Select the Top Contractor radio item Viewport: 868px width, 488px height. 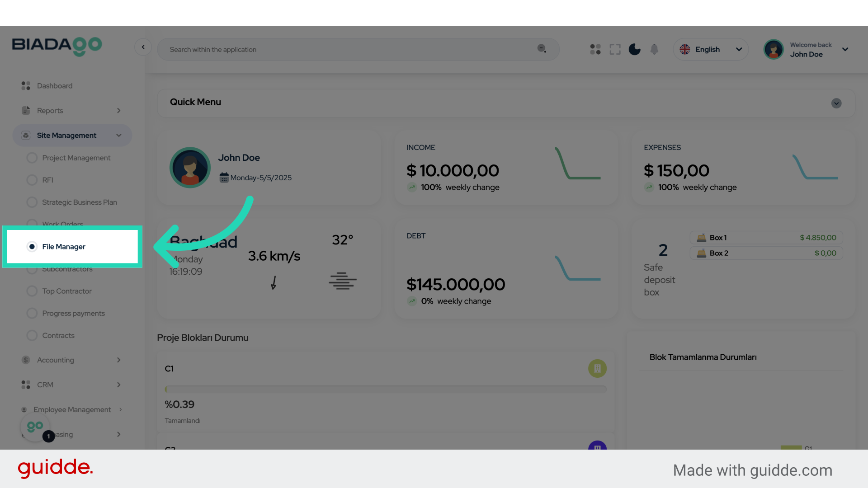[67, 291]
